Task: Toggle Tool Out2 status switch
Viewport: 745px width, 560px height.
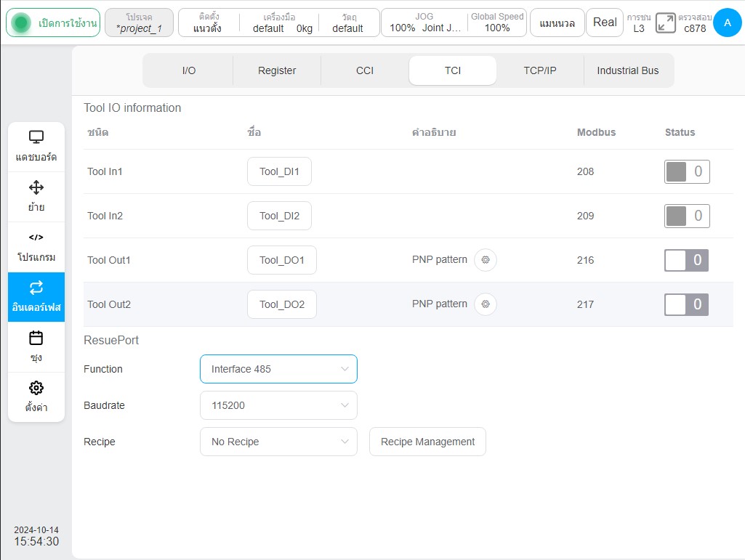Action: pos(687,304)
